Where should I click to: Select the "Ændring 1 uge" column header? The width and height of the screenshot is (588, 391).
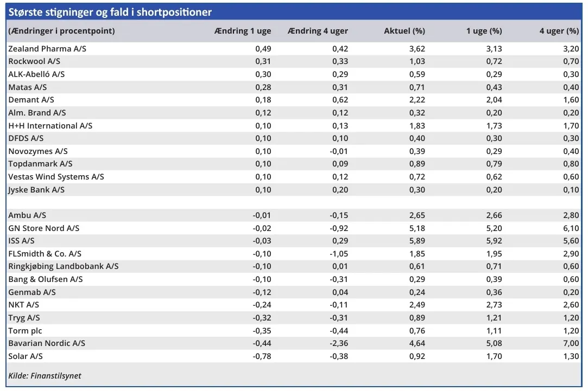coord(243,31)
